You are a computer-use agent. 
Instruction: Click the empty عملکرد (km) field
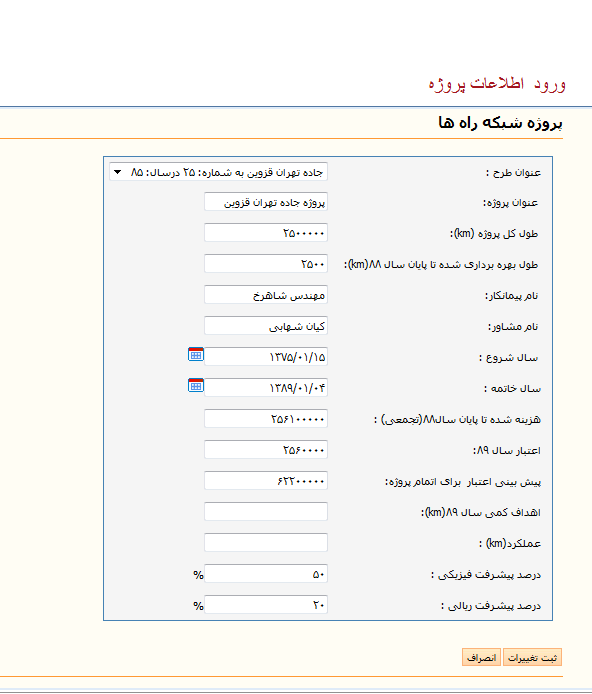pyautogui.click(x=266, y=543)
